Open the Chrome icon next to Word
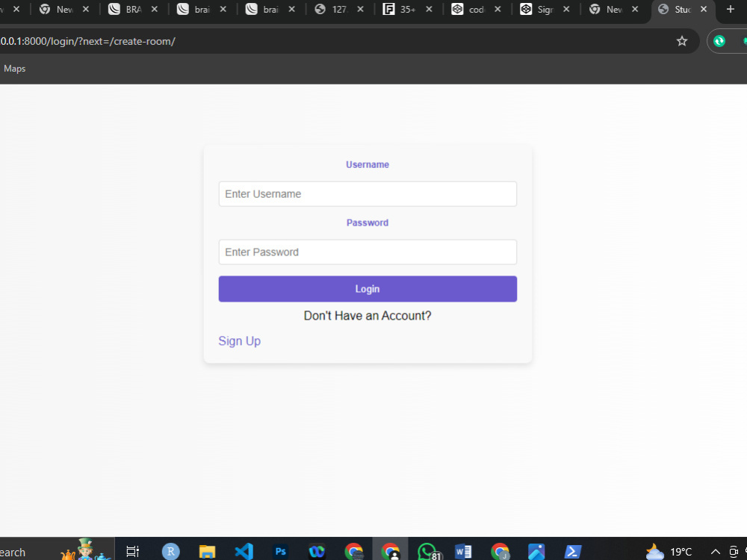 500,552
